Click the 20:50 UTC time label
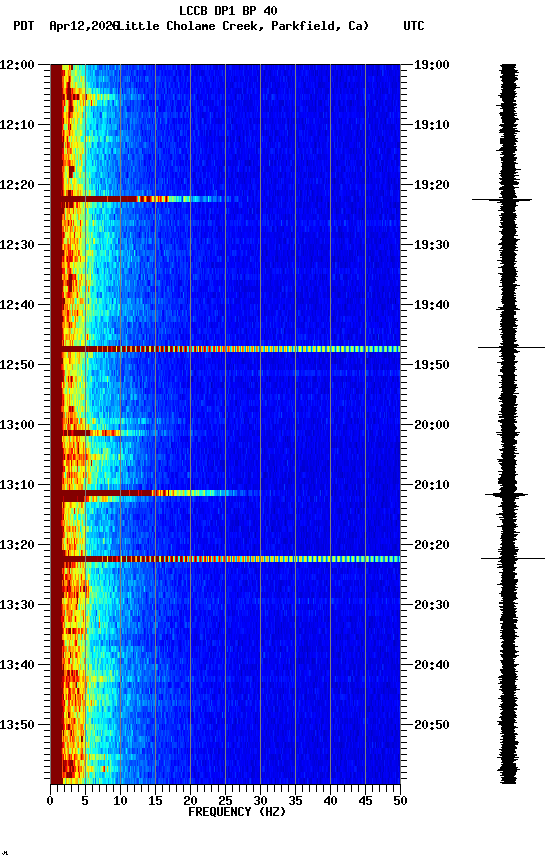Viewport: 552px width, 864px height. coord(432,725)
